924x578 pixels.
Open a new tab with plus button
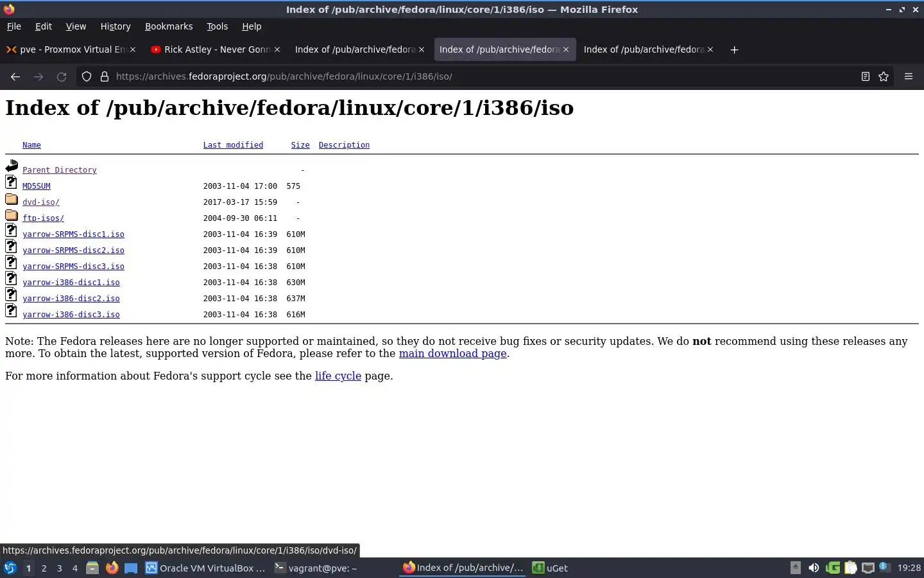point(734,49)
